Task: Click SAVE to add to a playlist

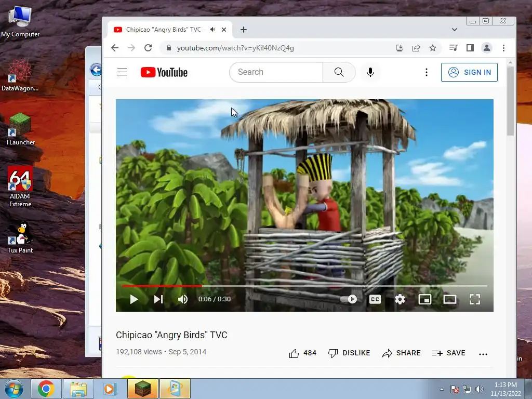Action: (448, 353)
